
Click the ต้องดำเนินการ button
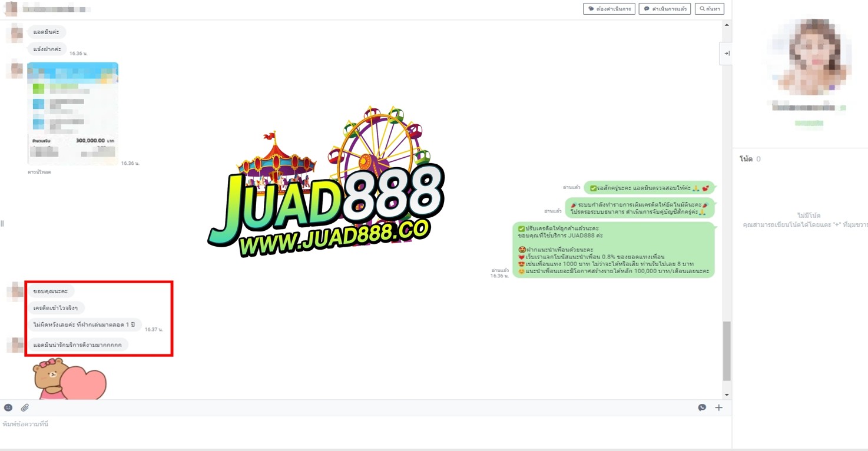609,9
